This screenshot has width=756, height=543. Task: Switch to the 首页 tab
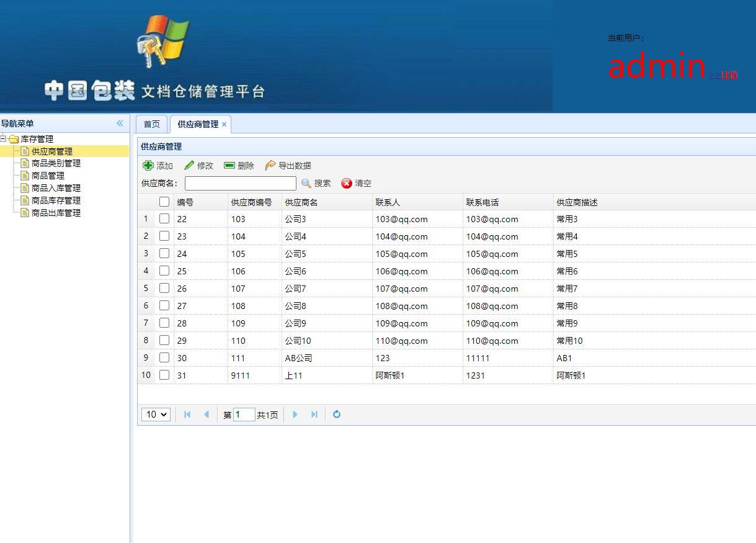(x=151, y=123)
